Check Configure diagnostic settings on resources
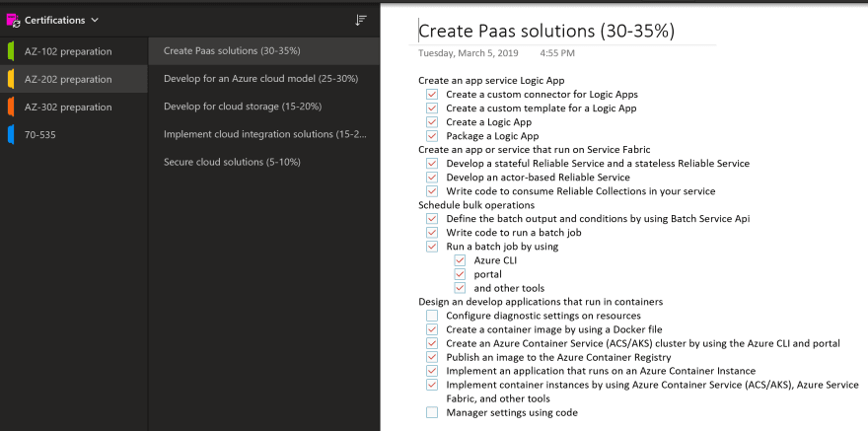 pos(432,316)
